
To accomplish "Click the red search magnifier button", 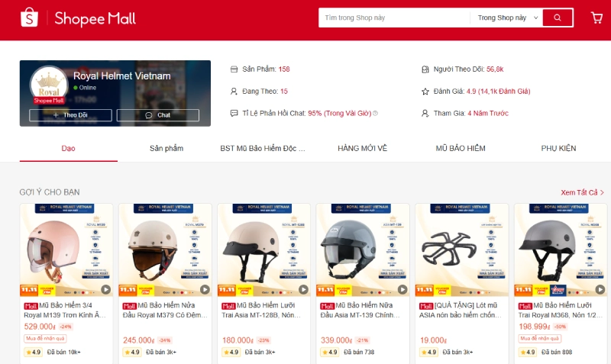I will pyautogui.click(x=558, y=18).
